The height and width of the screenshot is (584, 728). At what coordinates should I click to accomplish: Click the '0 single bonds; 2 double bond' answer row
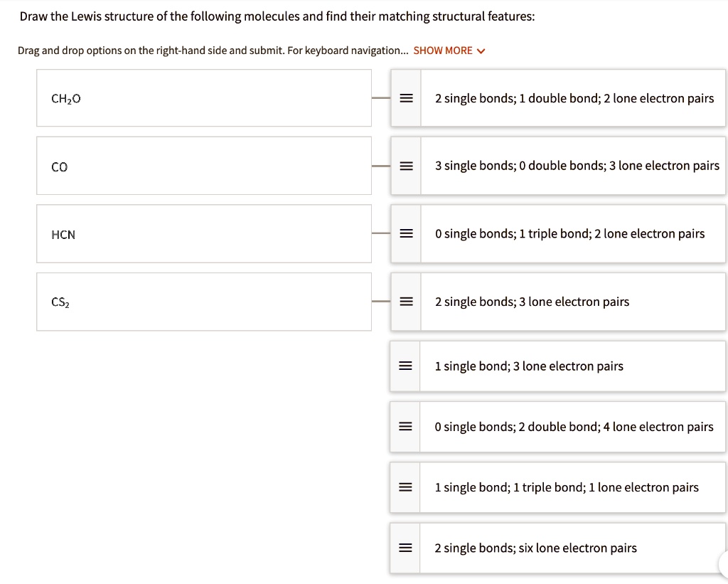[574, 426]
